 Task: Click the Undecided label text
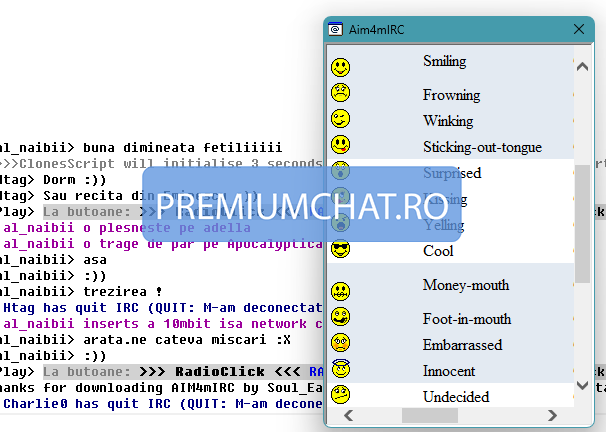point(456,397)
